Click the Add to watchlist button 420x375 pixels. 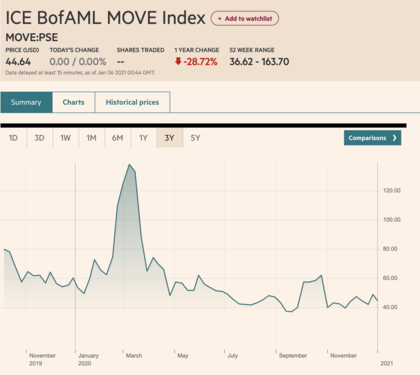click(245, 18)
